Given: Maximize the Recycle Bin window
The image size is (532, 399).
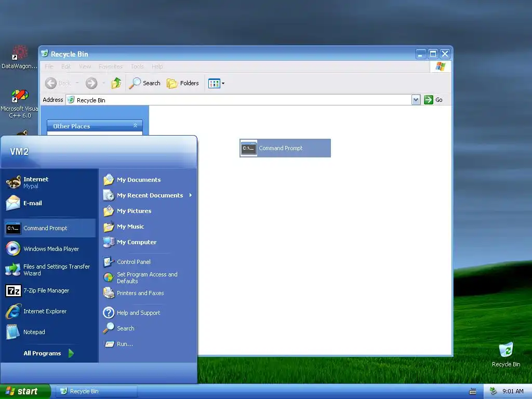Looking at the screenshot, I should point(433,54).
